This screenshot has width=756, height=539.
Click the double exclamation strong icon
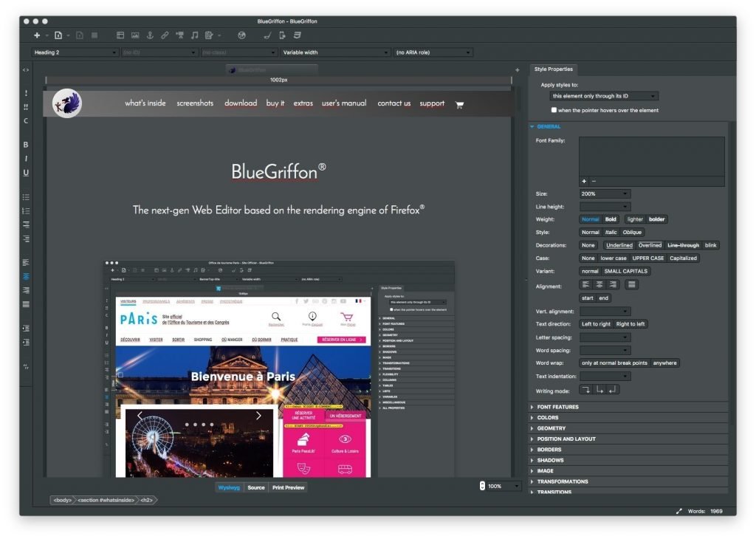point(26,107)
